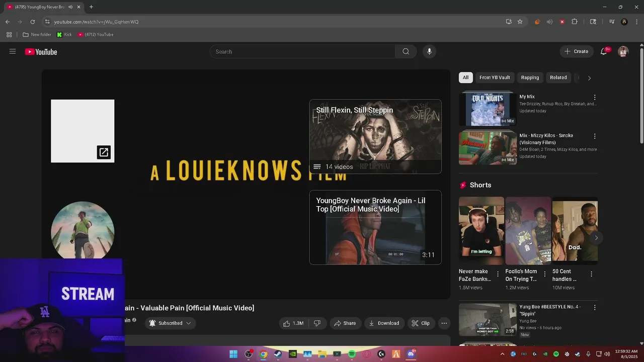Go back to the previous page
This screenshot has width=644, height=362.
[x=8, y=22]
